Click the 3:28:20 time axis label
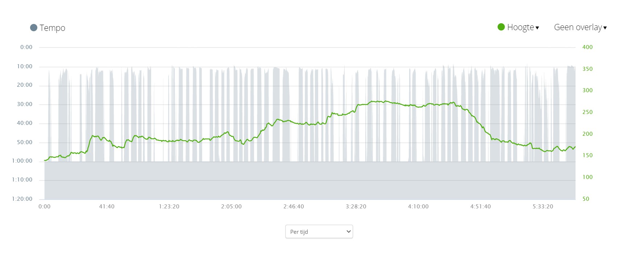 (356, 207)
